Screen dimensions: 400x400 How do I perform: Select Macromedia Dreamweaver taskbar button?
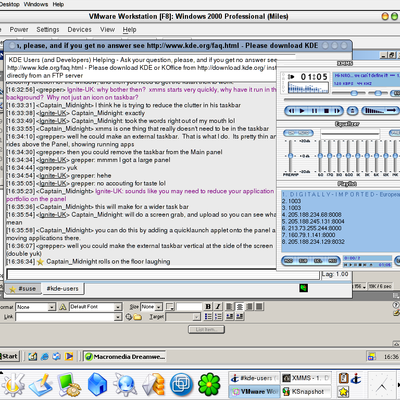pos(124,357)
